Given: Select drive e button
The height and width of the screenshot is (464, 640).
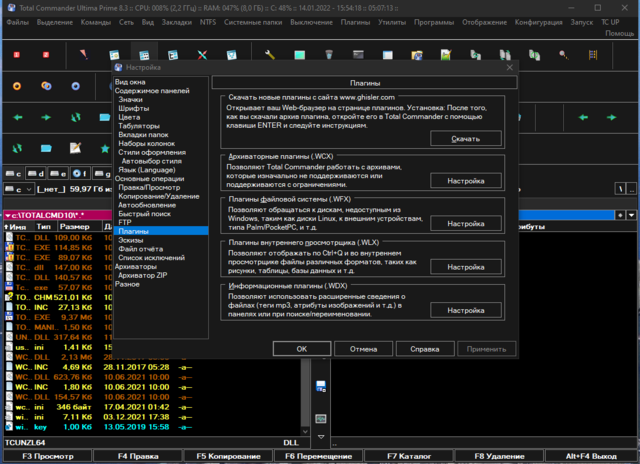Looking at the screenshot, I should point(58,174).
